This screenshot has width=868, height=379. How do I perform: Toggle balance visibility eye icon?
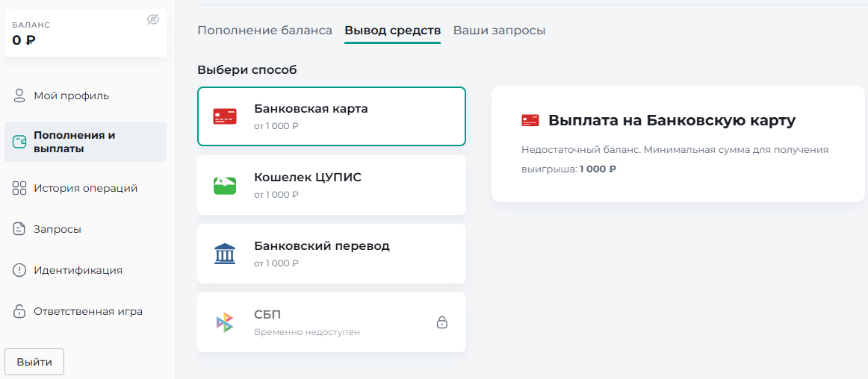point(153,20)
